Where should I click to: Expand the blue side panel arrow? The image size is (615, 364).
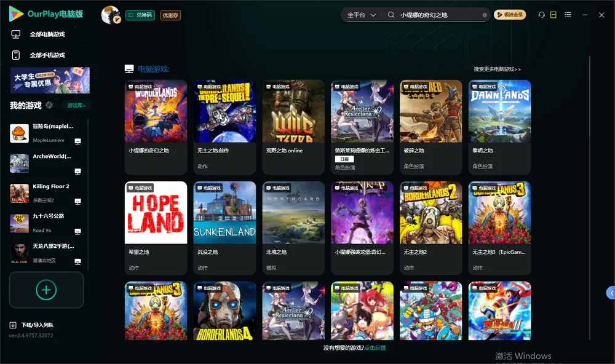(611, 293)
